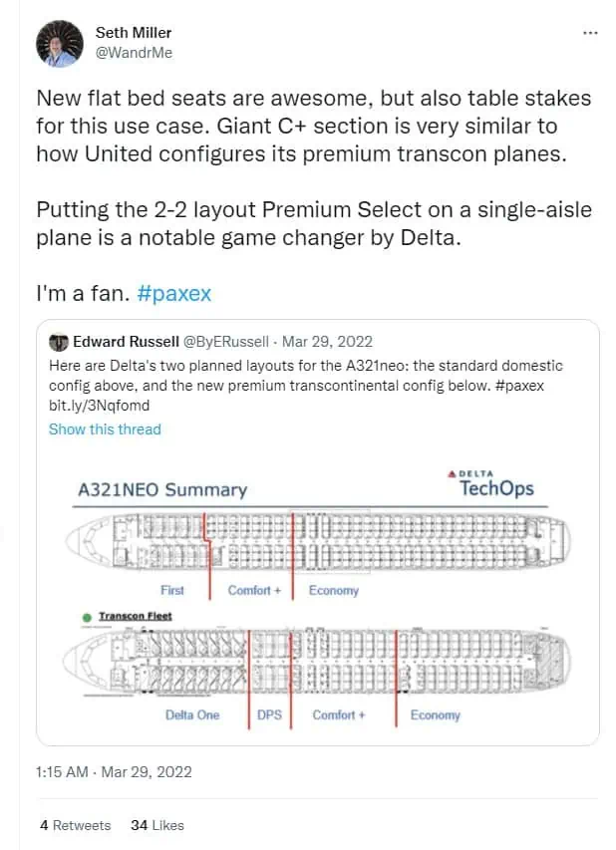The image size is (616, 850).
Task: Open the Transcon Fleet seat map image
Action: point(317,662)
